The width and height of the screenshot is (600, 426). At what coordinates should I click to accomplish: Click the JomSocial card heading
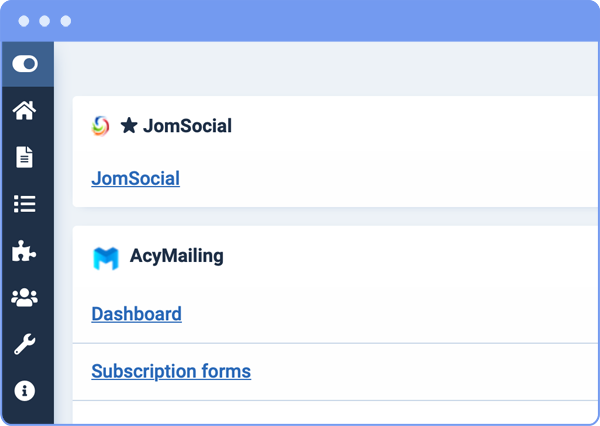188,126
